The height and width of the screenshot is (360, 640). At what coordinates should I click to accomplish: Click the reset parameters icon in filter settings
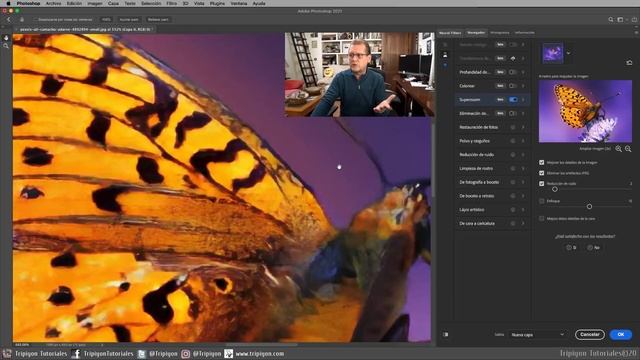[629, 62]
